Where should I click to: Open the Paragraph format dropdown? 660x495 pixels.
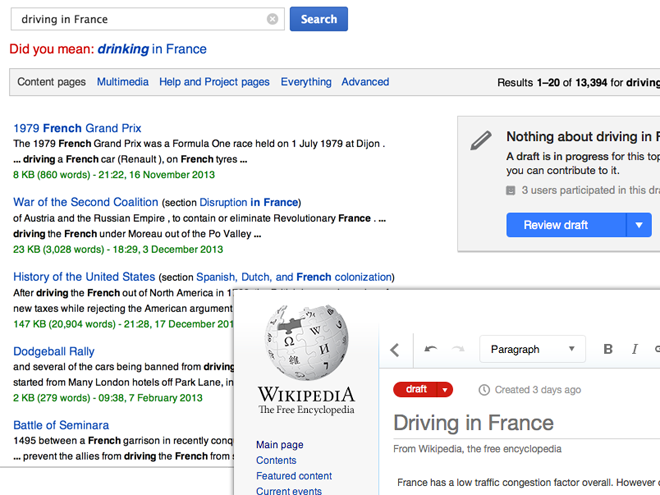point(532,349)
